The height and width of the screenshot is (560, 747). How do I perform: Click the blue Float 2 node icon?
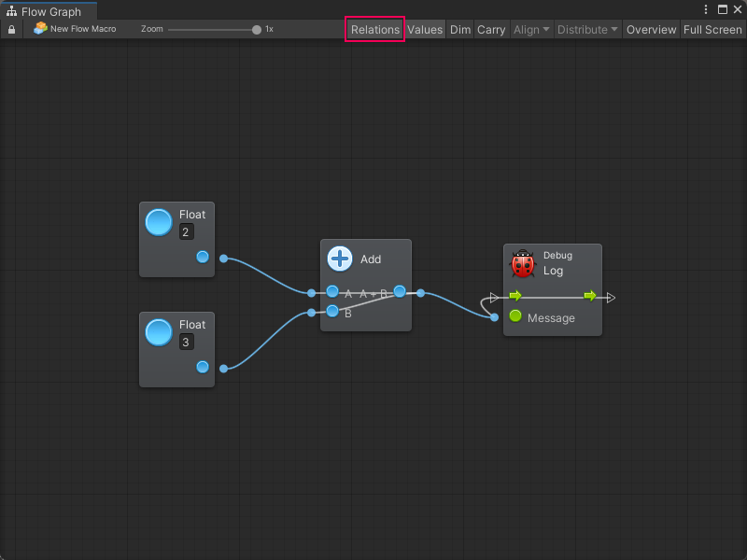(159, 222)
